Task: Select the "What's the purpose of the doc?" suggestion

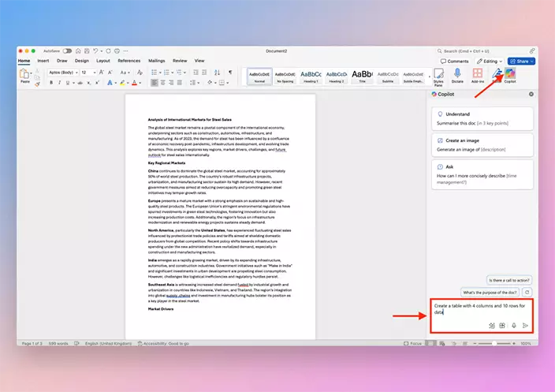Action: [490, 292]
